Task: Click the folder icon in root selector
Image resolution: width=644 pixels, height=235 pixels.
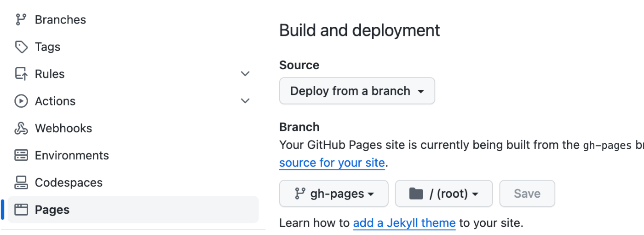Action: (x=416, y=194)
